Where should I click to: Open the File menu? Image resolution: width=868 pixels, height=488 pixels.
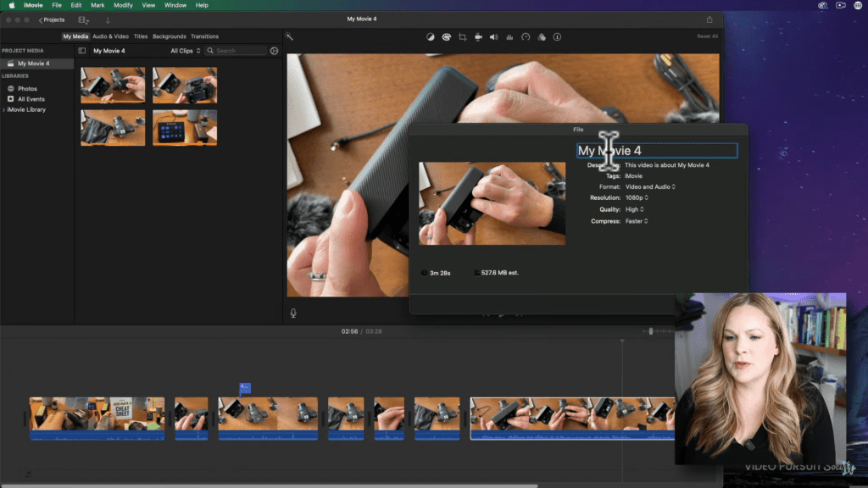pyautogui.click(x=57, y=5)
